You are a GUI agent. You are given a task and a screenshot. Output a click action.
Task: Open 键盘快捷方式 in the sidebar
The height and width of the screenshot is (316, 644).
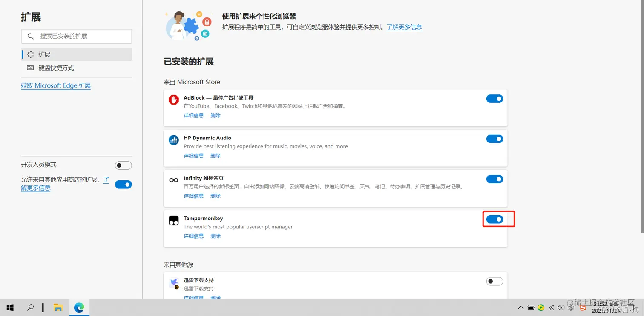coord(76,68)
